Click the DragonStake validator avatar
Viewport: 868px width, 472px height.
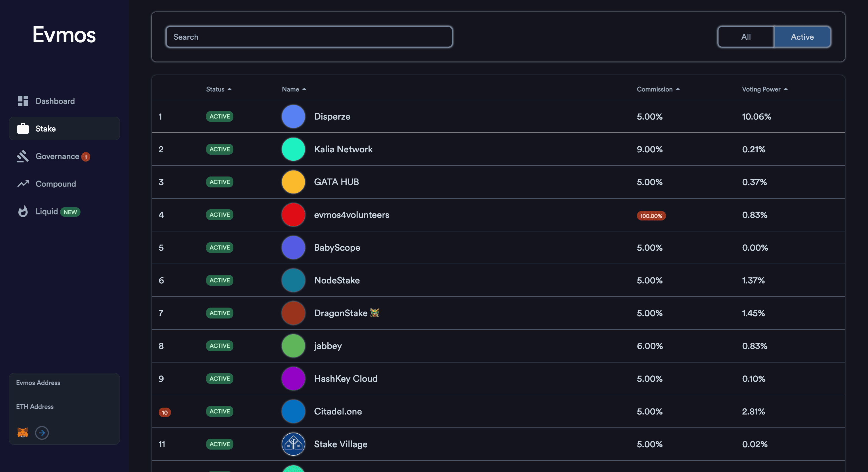click(x=293, y=313)
